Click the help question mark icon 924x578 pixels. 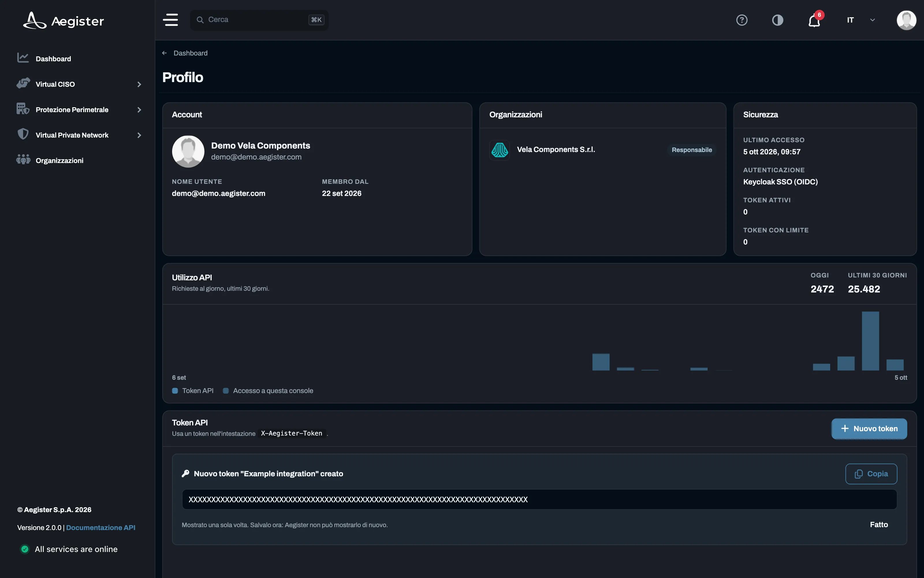click(742, 20)
